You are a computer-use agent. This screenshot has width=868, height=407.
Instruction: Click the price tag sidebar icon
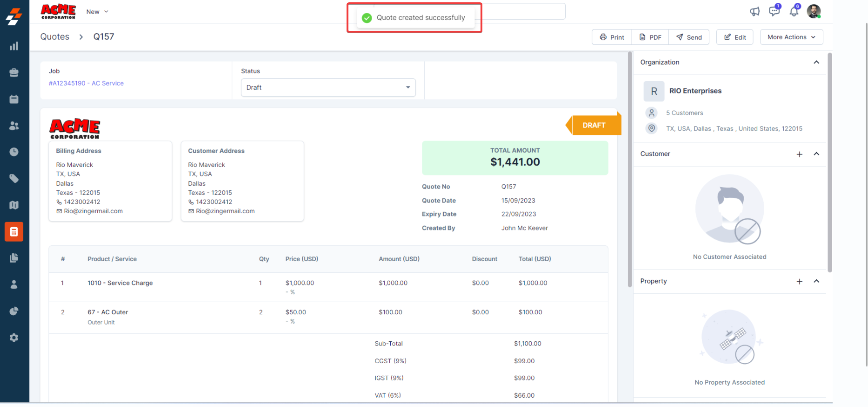point(14,178)
